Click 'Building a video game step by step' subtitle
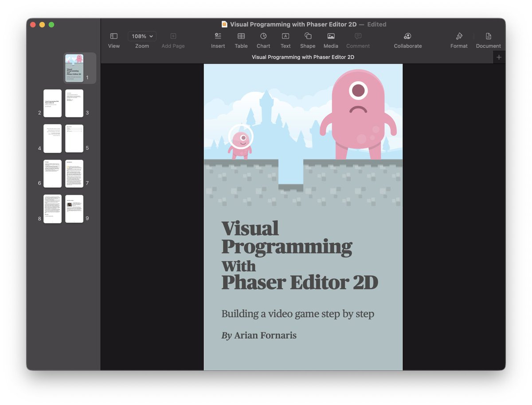 [x=298, y=314]
